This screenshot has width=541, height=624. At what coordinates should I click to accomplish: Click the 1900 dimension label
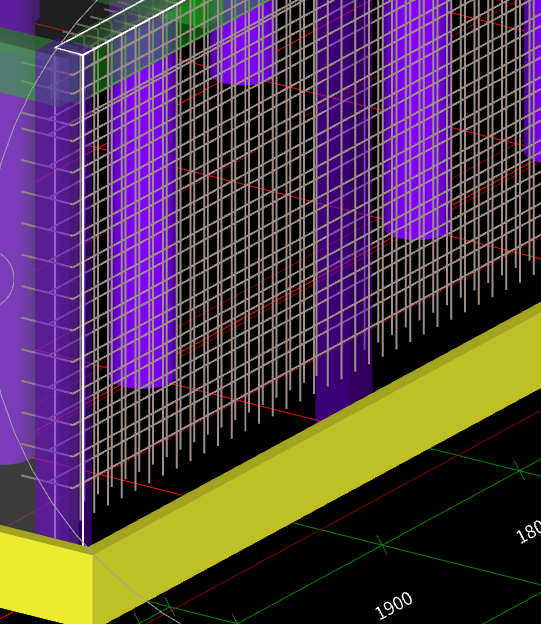(394, 605)
